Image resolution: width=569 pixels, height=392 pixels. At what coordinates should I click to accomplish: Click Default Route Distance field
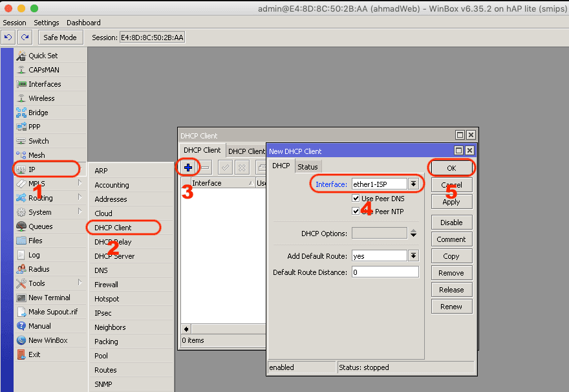385,272
